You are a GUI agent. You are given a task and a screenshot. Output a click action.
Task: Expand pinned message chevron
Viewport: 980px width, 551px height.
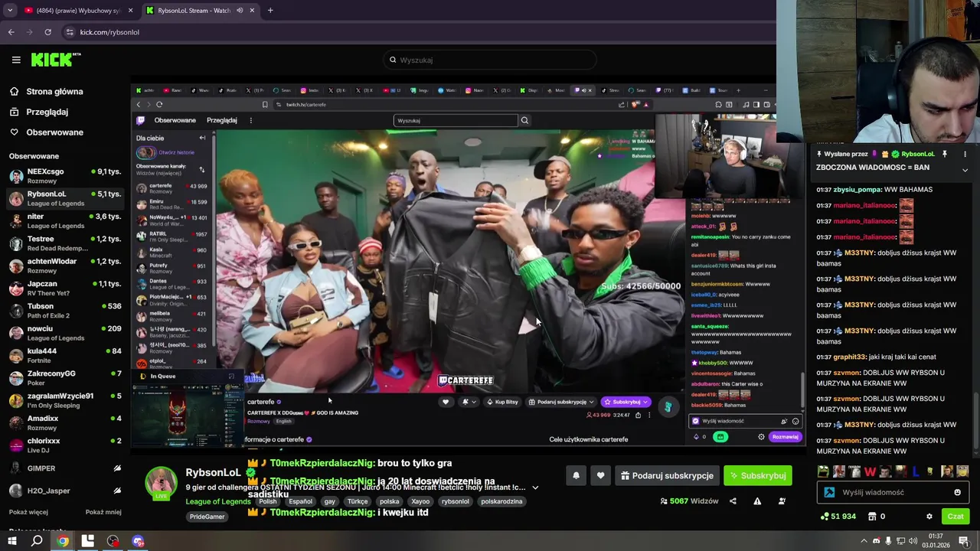pyautogui.click(x=965, y=170)
